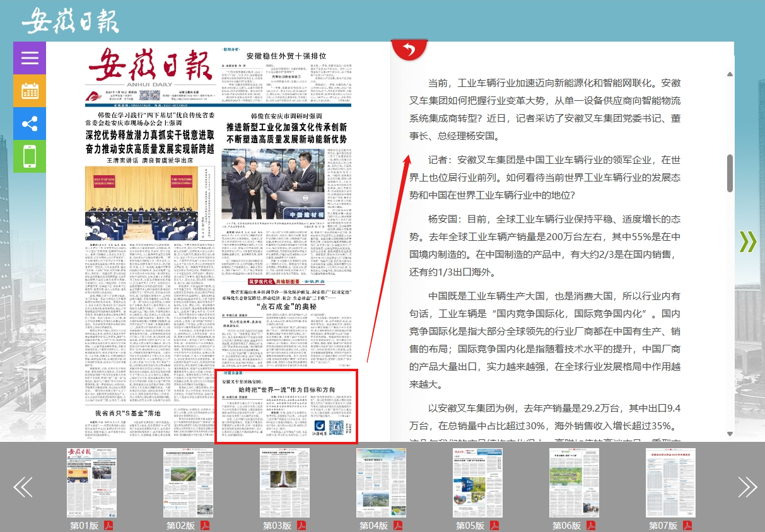Viewport: 765px width, 532px height.
Task: Click the blue share icon
Action: [x=30, y=124]
